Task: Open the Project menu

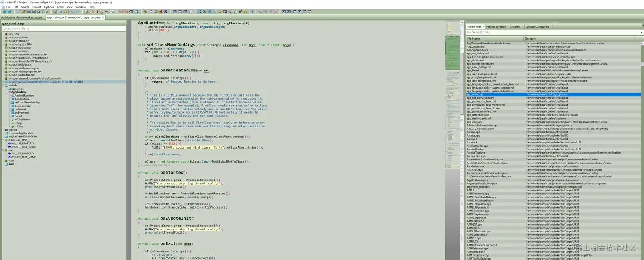Action: pyautogui.click(x=37, y=7)
